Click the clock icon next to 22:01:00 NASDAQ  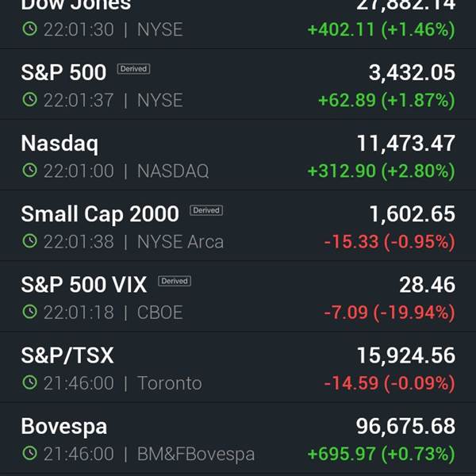(30, 171)
